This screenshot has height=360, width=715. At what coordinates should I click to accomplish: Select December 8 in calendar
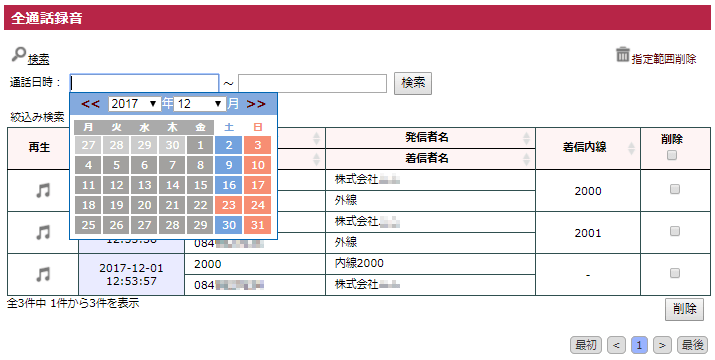click(x=201, y=165)
